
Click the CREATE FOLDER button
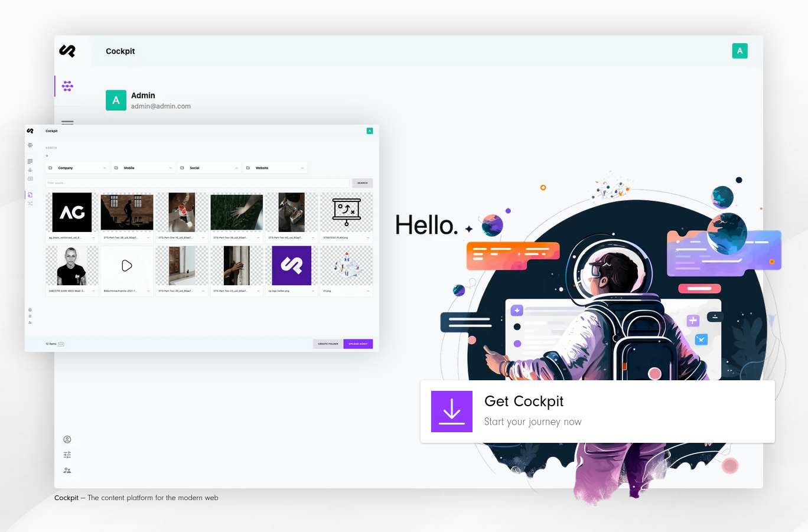(x=328, y=344)
